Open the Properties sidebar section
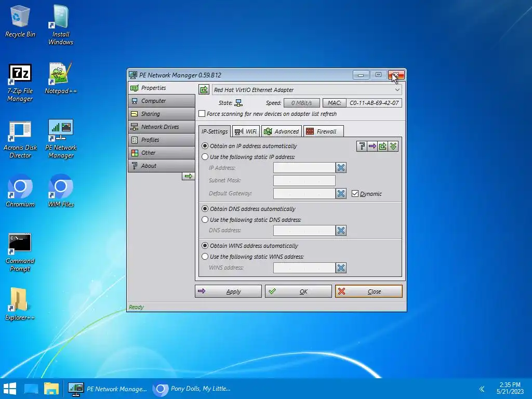 pos(162,88)
